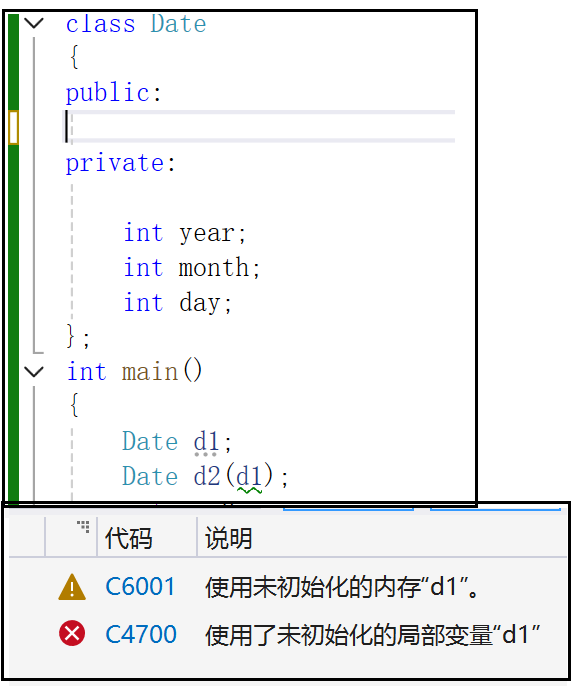Click the 'int main()' function signature
Screen dimensions: 576x688
click(134, 372)
